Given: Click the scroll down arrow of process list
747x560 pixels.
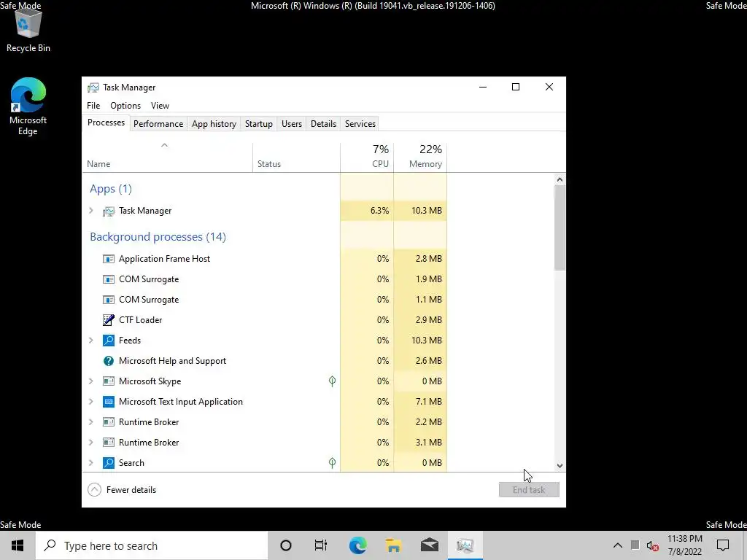Looking at the screenshot, I should coord(560,466).
